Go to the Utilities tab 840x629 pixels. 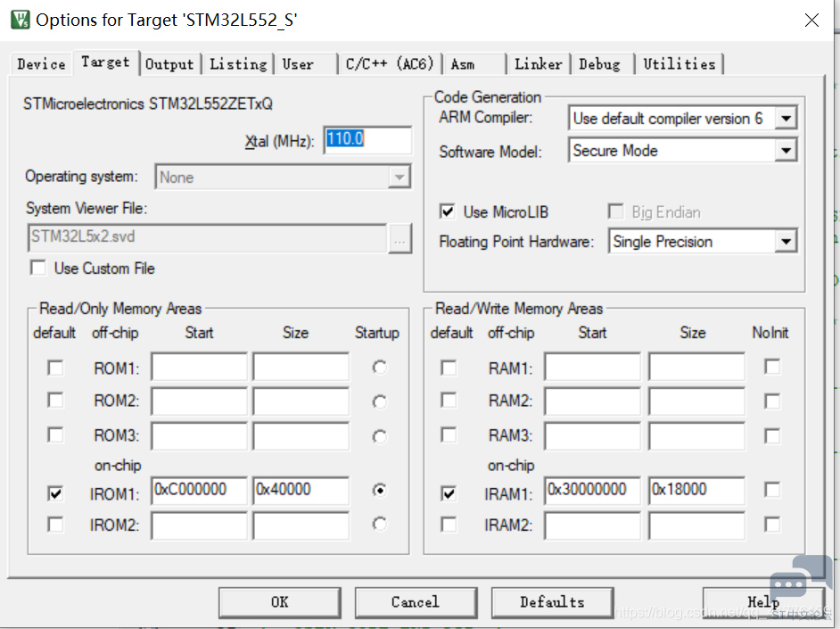(x=679, y=64)
